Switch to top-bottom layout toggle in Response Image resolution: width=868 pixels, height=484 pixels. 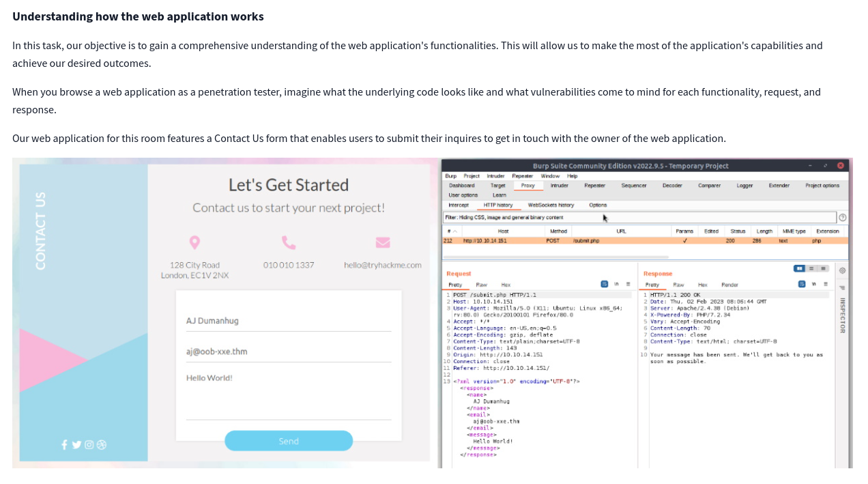(812, 269)
